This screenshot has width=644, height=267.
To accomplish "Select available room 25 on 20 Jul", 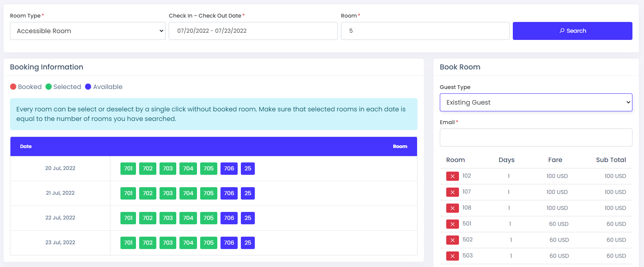I will [248, 168].
